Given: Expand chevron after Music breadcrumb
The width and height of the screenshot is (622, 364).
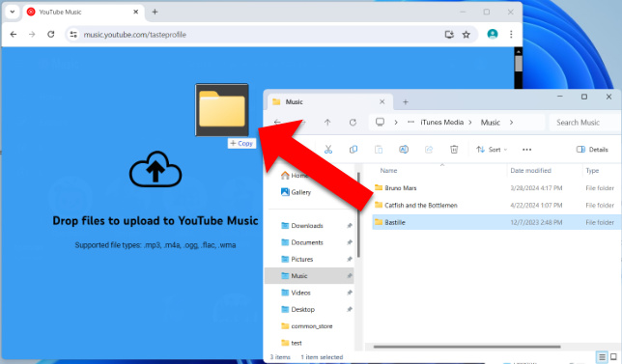Looking at the screenshot, I should (x=511, y=122).
